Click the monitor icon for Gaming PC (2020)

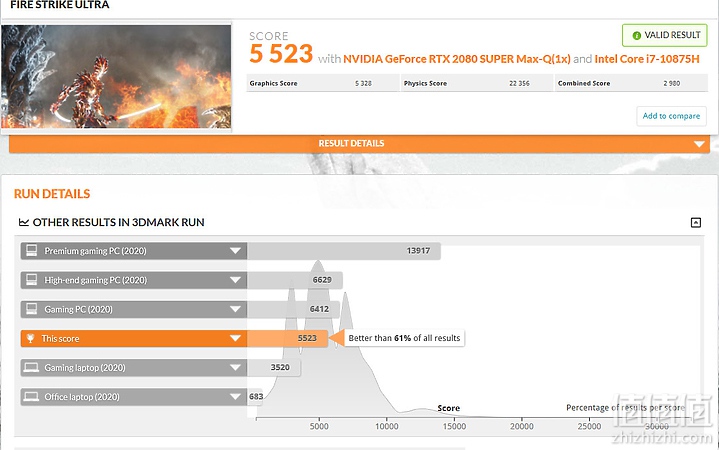[31, 309]
